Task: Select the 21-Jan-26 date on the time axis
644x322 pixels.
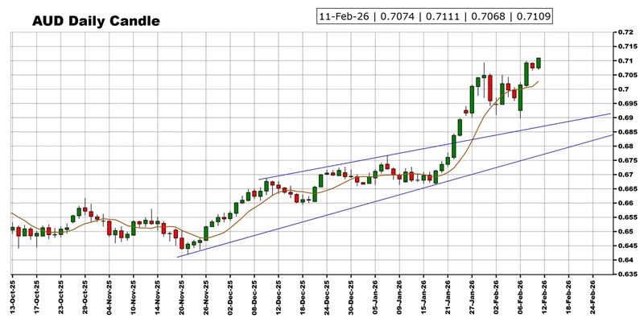Action: (x=448, y=298)
